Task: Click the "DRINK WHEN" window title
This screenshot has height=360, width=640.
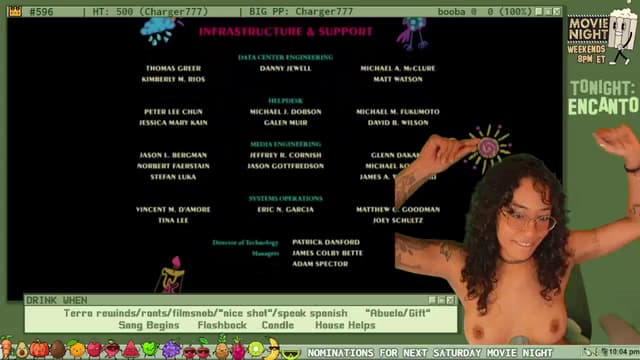Action: coord(57,300)
